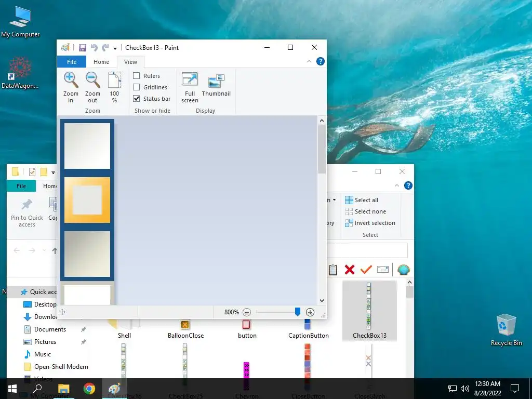Viewport: 532px width, 399px height.
Task: Select the BalloonClose file
Action: pos(185,328)
